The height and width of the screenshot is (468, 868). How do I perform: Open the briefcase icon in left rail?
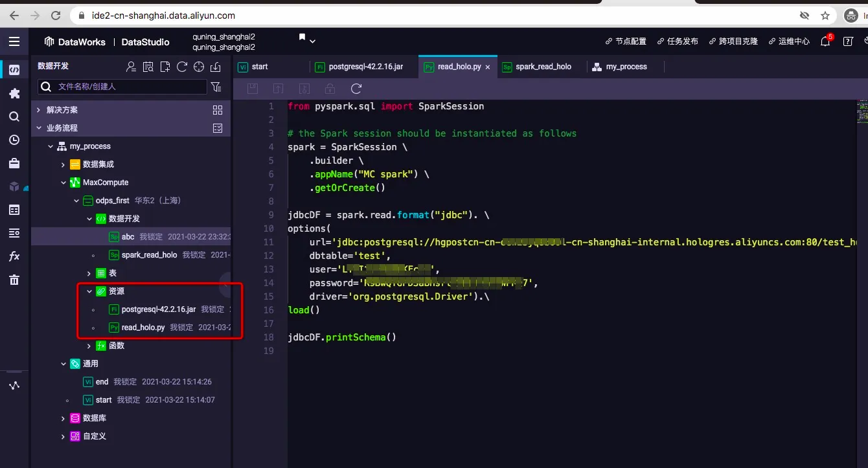pyautogui.click(x=14, y=163)
